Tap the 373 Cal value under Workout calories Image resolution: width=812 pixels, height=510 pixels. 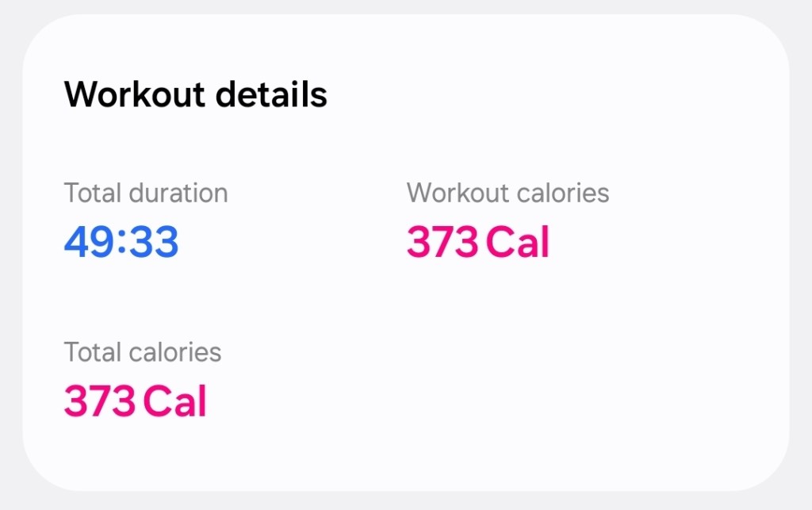pos(477,242)
